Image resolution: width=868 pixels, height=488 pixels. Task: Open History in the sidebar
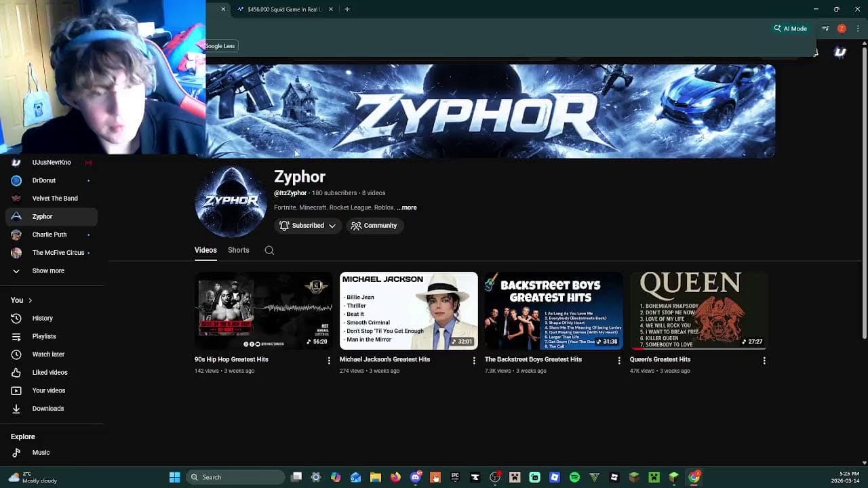[x=52, y=318]
